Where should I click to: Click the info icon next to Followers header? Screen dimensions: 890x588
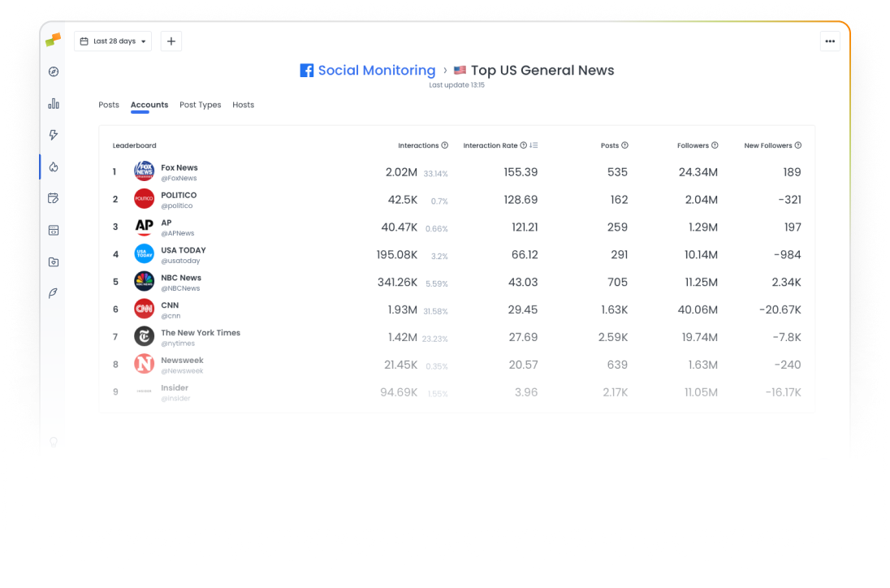715,145
